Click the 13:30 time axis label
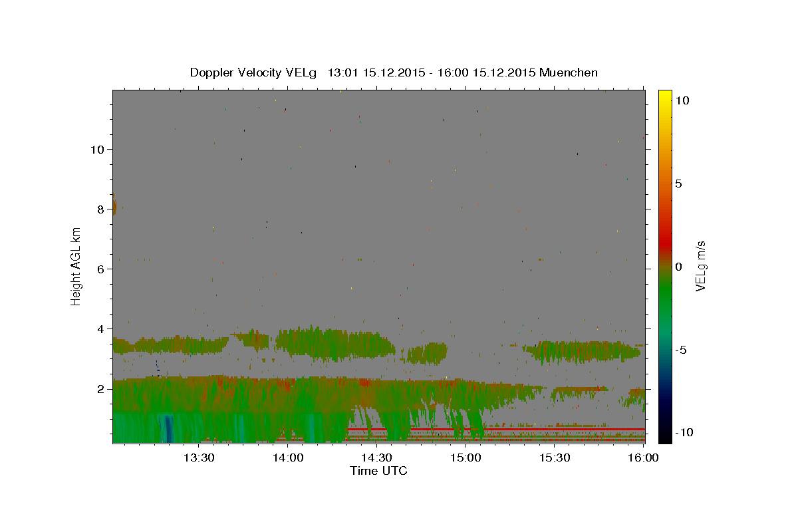Screen dimensions: 798x532 click(x=199, y=458)
